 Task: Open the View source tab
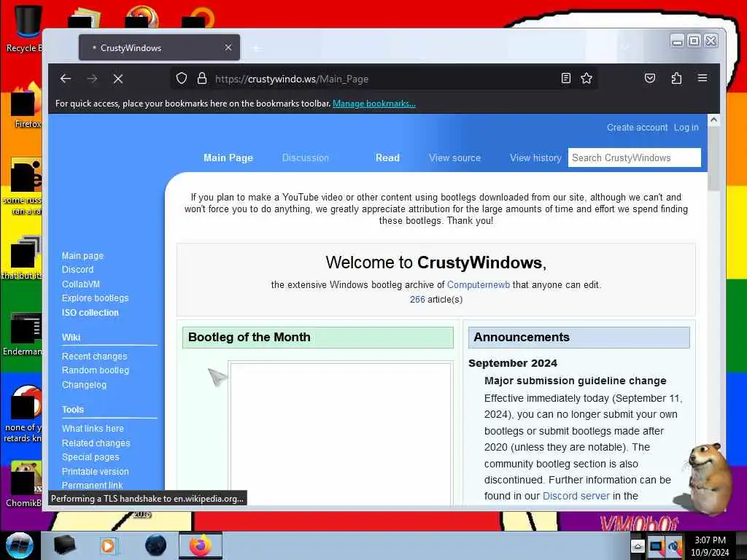point(454,157)
